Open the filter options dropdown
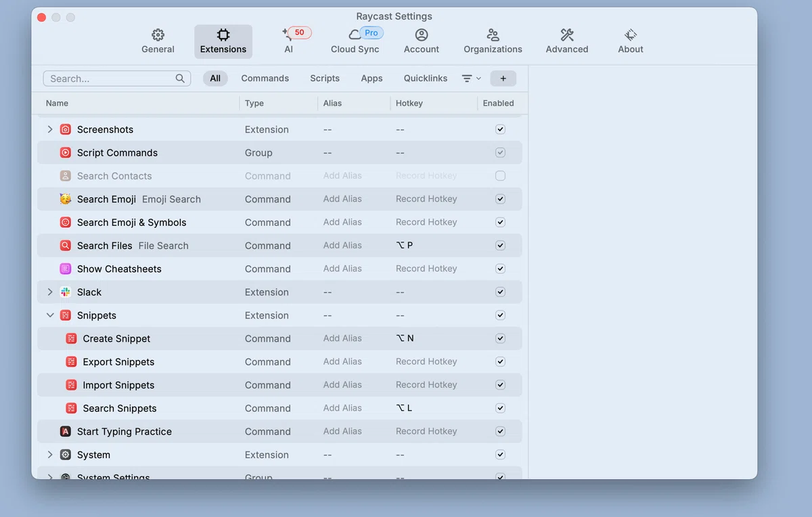The image size is (812, 517). (x=471, y=78)
